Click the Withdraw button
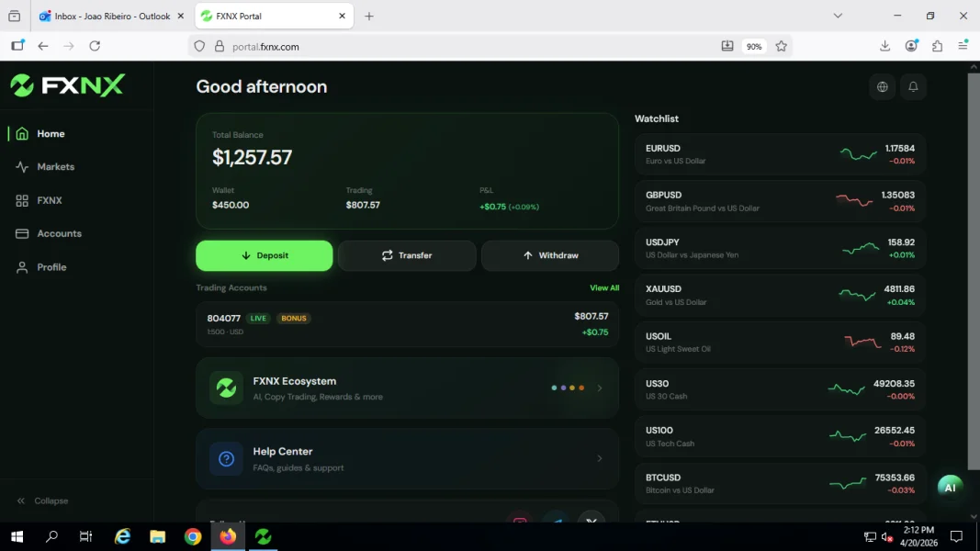Image resolution: width=980 pixels, height=551 pixels. pyautogui.click(x=550, y=255)
